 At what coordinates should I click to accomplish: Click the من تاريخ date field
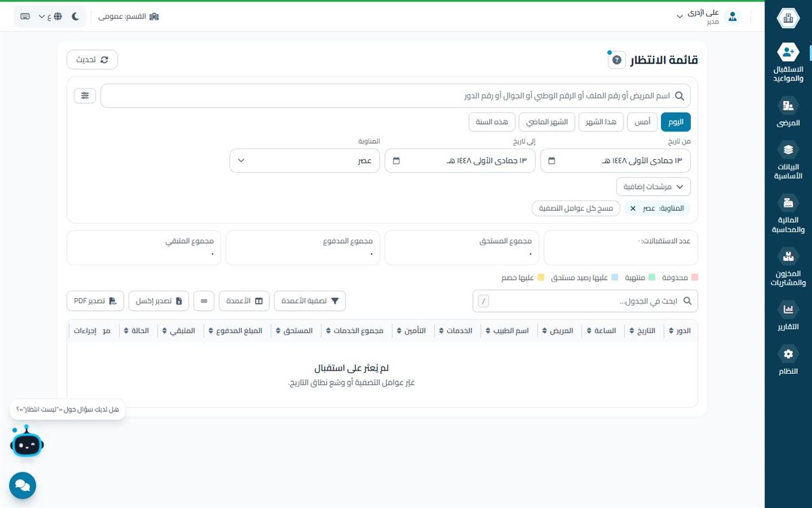(616, 161)
